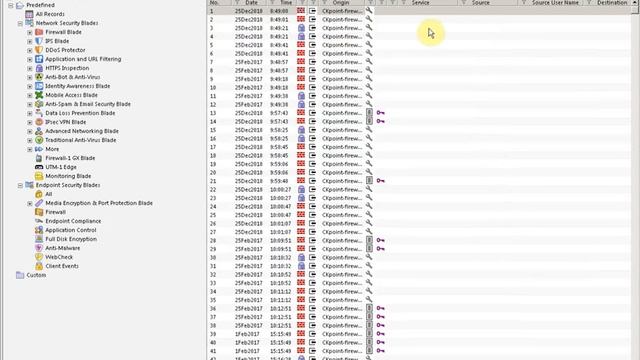Click the magnifier icon in row 5

369,44
